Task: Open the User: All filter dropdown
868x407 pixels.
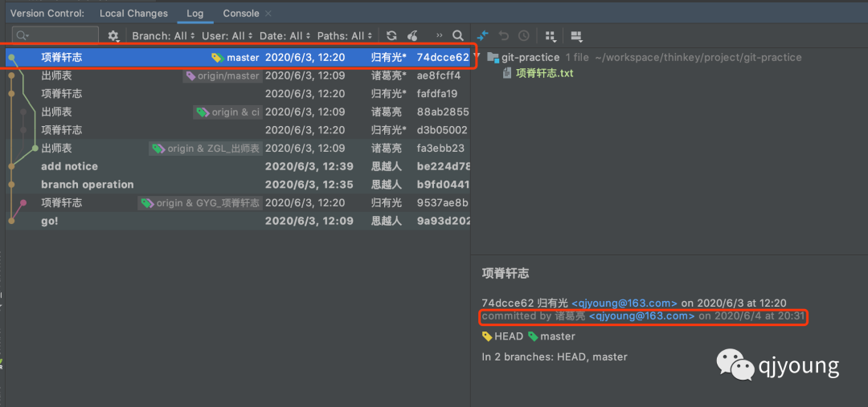Action: click(x=227, y=36)
